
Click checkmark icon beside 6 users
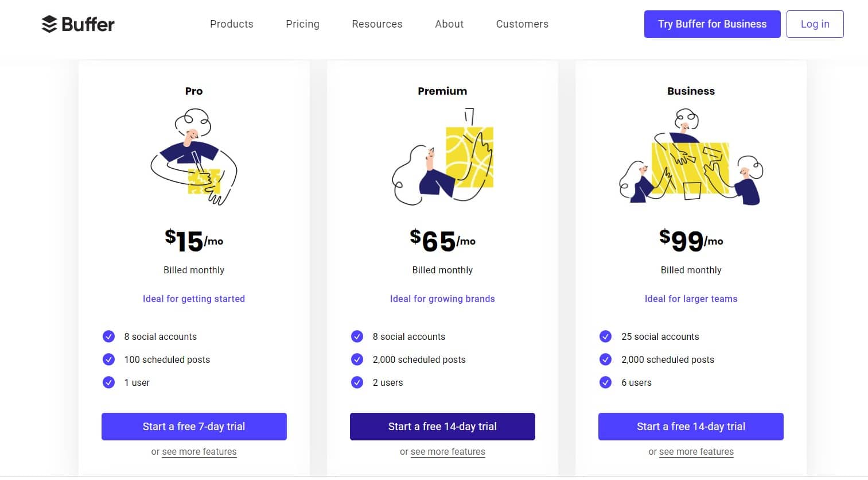pos(605,382)
